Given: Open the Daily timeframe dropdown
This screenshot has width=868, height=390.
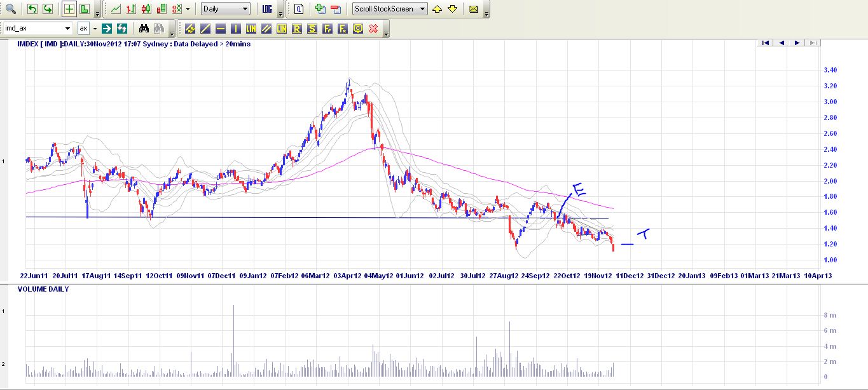Looking at the screenshot, I should point(226,9).
